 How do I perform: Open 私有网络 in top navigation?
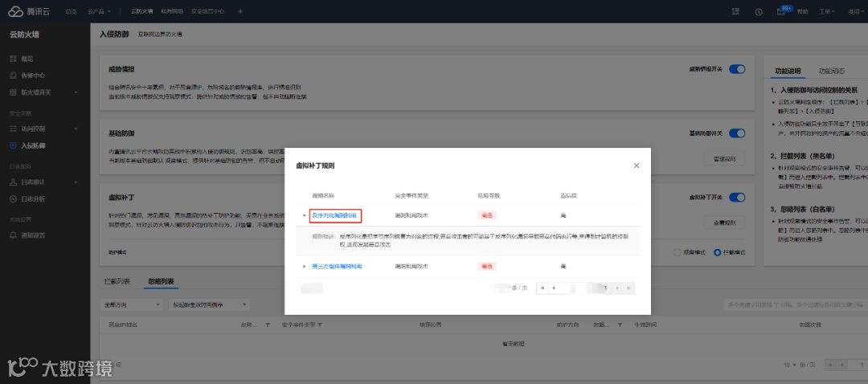click(172, 11)
